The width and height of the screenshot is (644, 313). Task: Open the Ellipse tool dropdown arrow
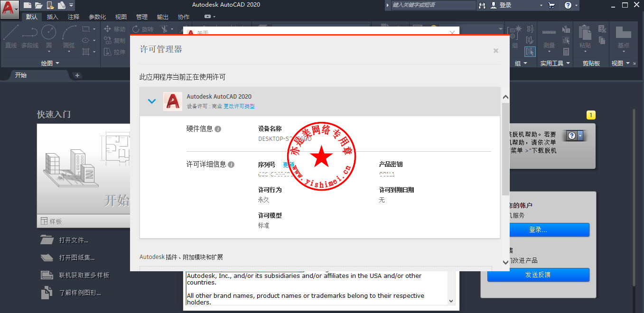click(x=94, y=40)
